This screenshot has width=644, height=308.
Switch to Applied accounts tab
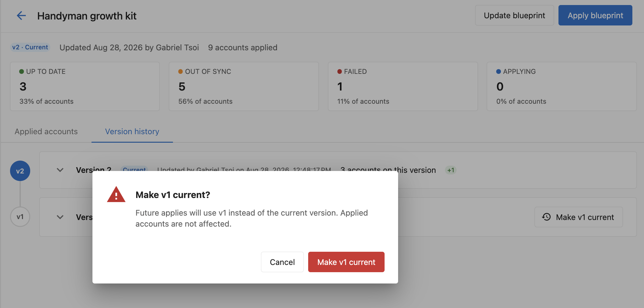[x=46, y=131]
